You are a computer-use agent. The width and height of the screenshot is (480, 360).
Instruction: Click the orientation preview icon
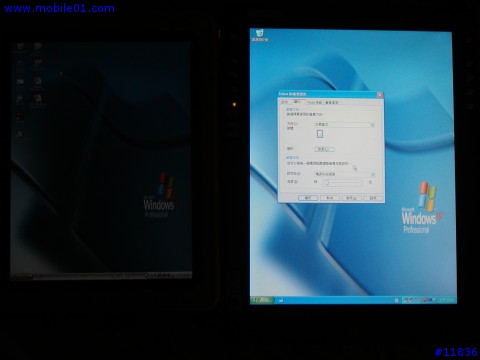click(320, 134)
